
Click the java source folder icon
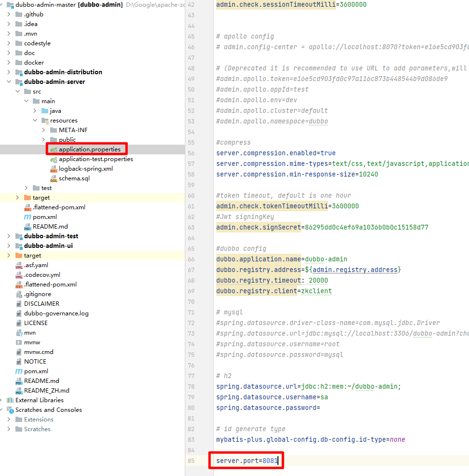(x=45, y=111)
